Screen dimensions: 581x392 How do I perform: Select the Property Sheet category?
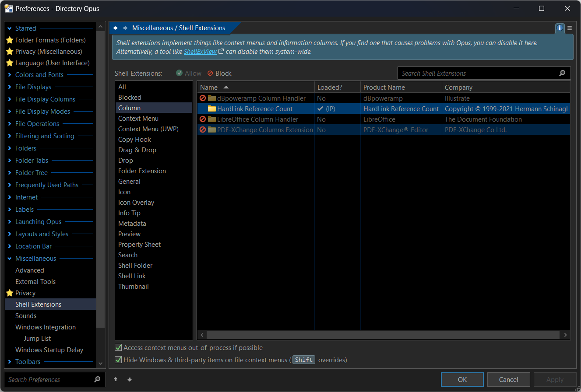pos(154,245)
